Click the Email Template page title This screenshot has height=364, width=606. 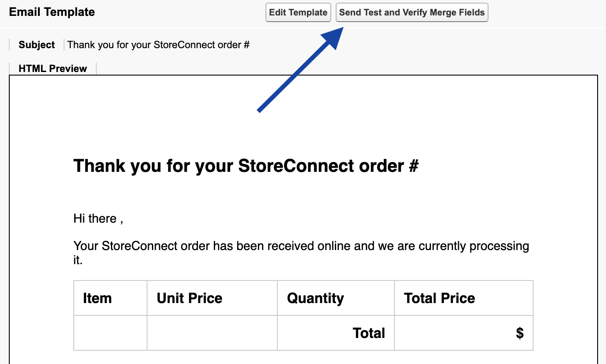[51, 12]
